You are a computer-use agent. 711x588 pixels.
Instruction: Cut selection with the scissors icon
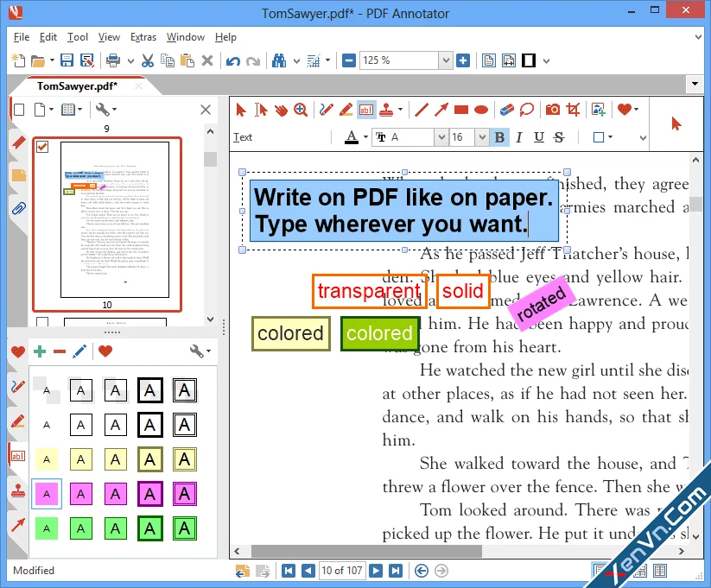coord(148,60)
